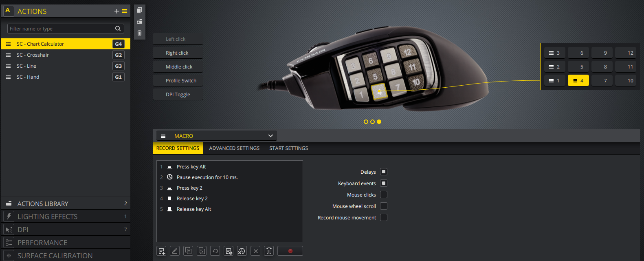Select the third mouse view dot
Image resolution: width=644 pixels, height=261 pixels.
click(379, 122)
